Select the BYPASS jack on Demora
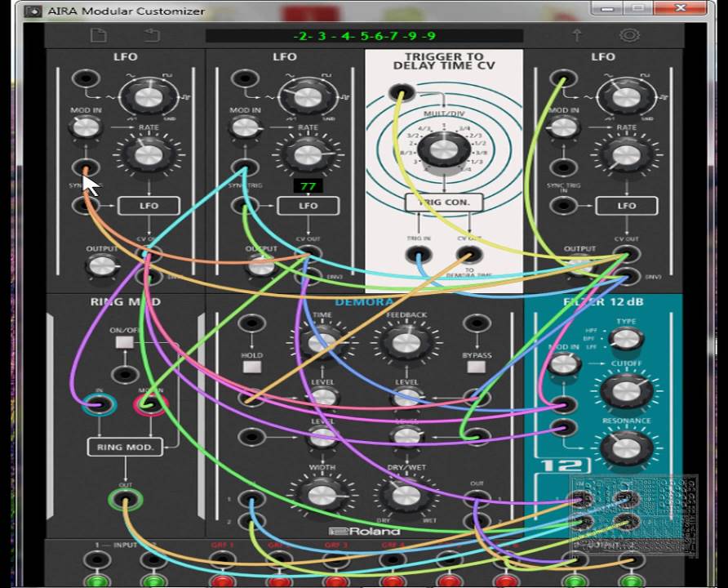 (477, 323)
